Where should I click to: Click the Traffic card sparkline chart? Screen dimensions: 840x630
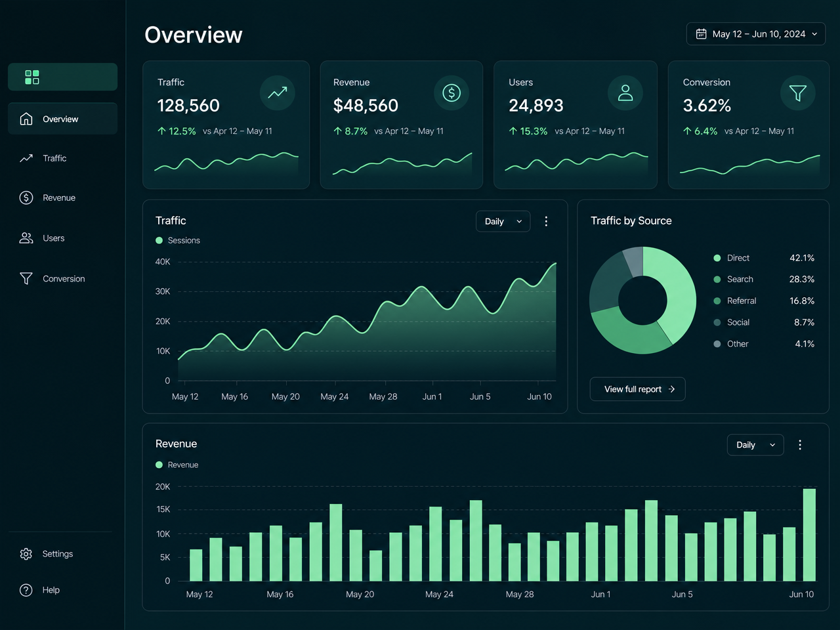[x=226, y=164]
